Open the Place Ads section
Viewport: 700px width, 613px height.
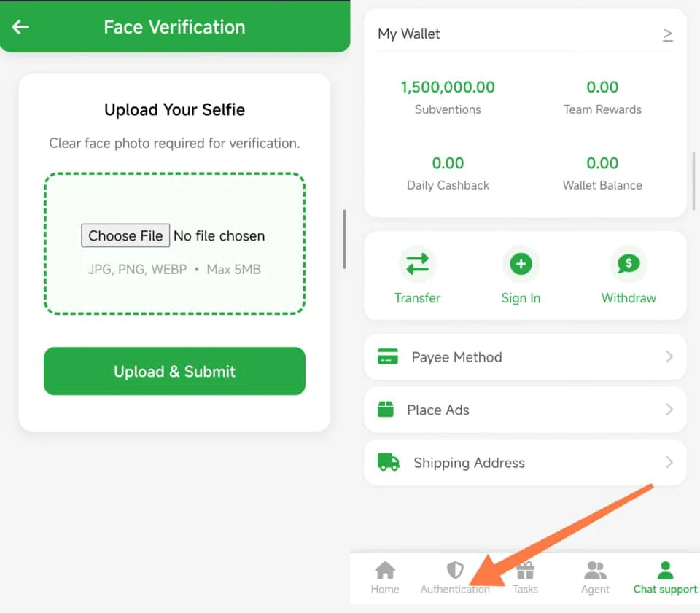point(669,410)
